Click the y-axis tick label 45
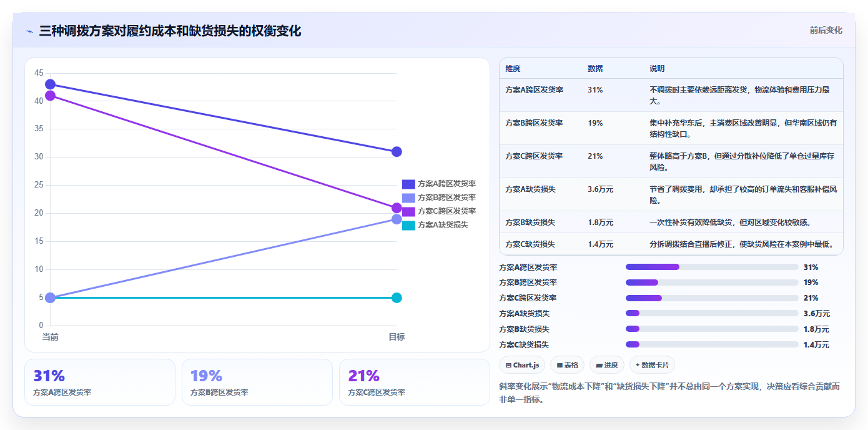Screen dimensions: 868x430 (x=39, y=72)
